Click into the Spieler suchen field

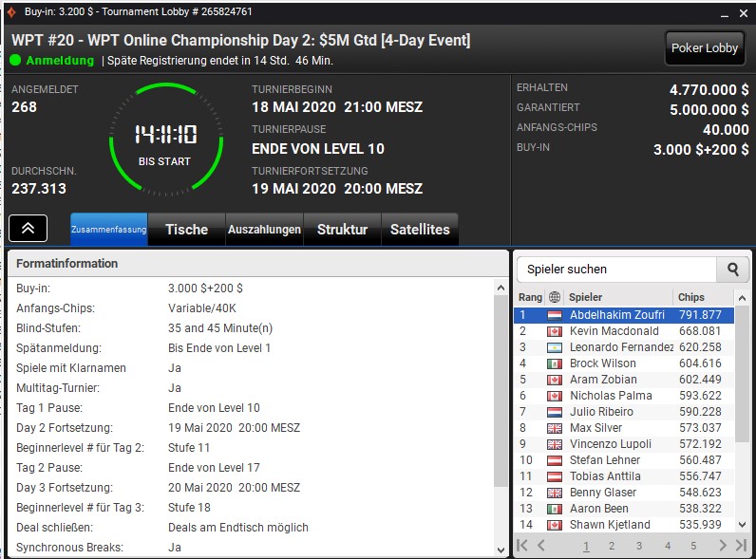click(616, 270)
